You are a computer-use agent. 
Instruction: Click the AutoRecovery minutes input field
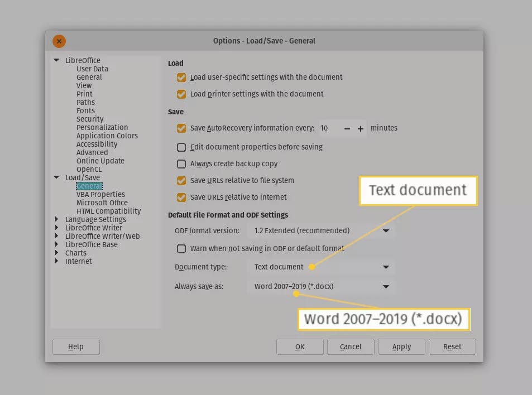click(x=329, y=128)
